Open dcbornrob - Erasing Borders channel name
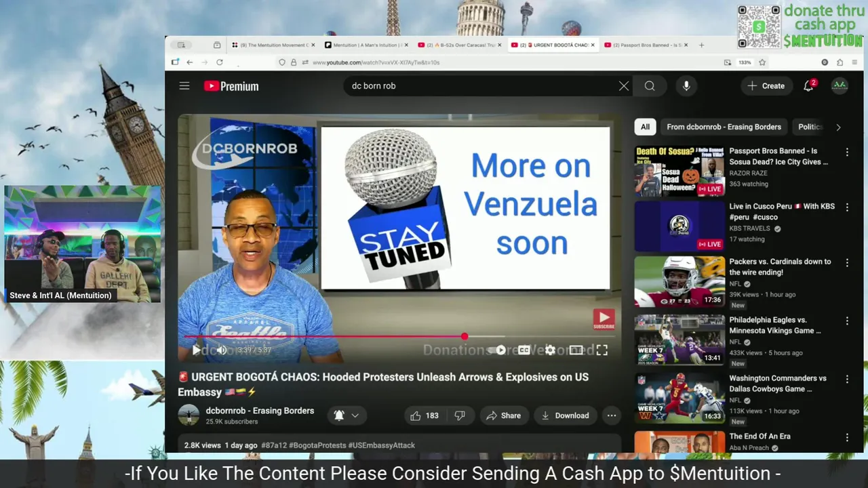 pyautogui.click(x=260, y=411)
